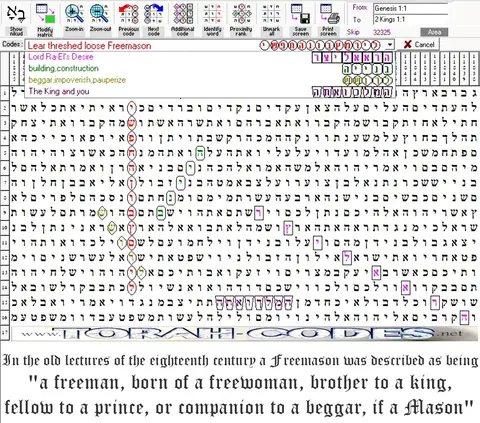Viewport: 480px width, 423px height.
Task: Click the red circled letter in row 2
Action: coord(132,107)
